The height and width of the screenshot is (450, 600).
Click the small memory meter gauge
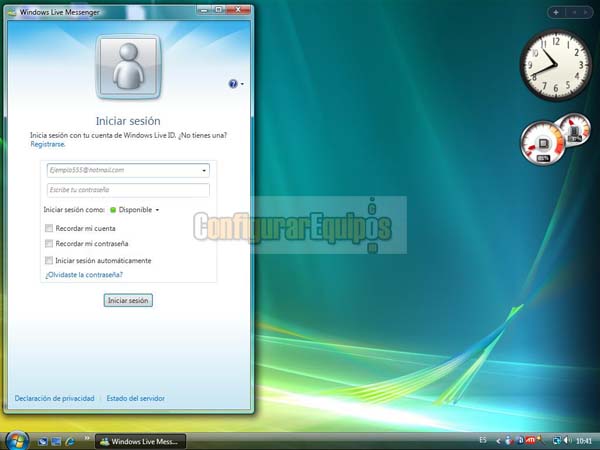576,129
